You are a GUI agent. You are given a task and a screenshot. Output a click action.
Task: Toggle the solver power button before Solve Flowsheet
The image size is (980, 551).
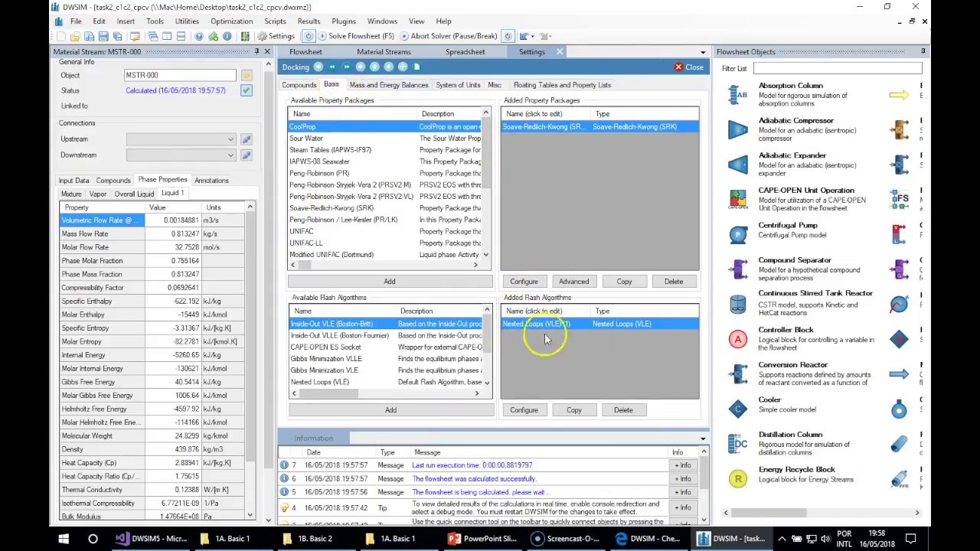[309, 36]
